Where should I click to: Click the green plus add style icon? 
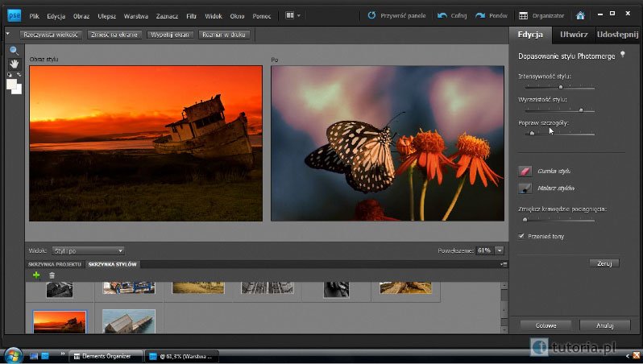36,275
